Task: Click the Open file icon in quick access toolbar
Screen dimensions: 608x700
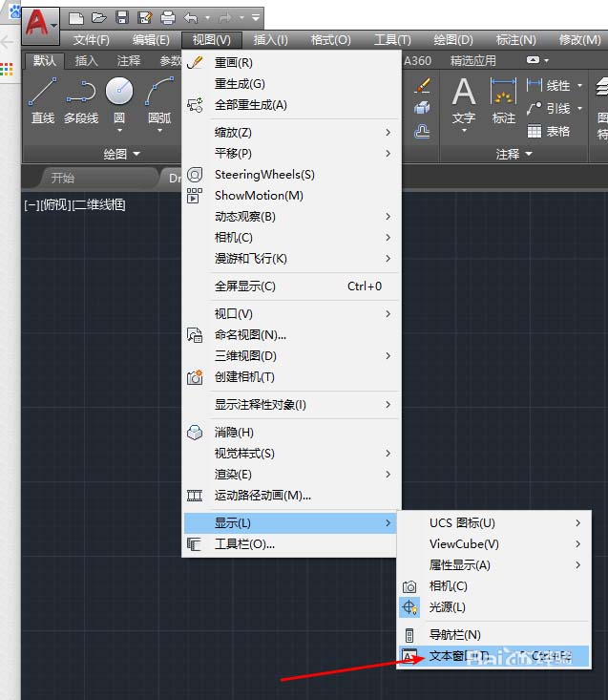Action: [x=99, y=18]
